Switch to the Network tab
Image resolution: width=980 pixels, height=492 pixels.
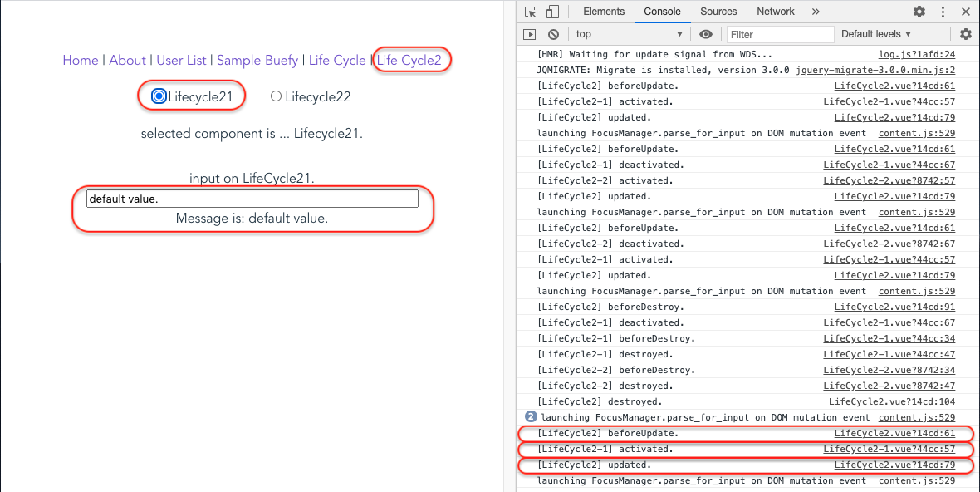tap(776, 12)
